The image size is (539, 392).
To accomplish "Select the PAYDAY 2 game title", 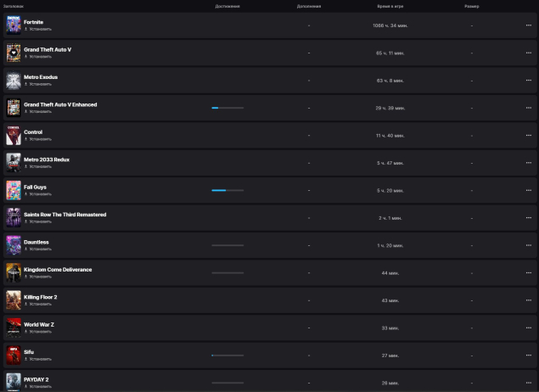I will (36, 379).
